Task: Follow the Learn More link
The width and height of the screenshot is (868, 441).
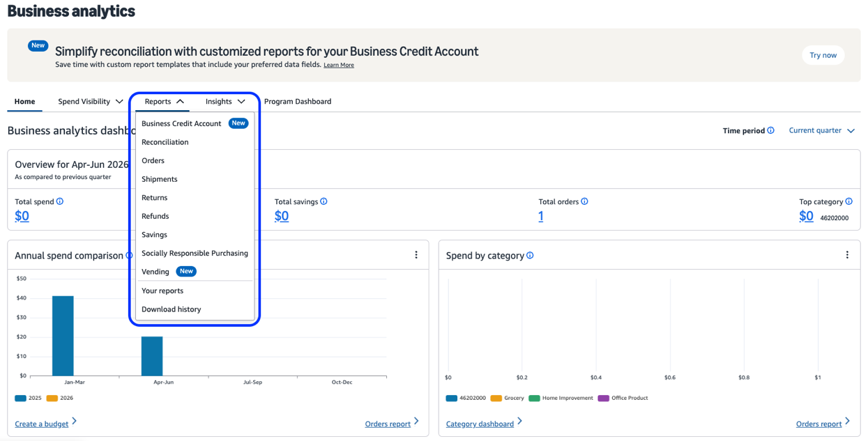Action: coord(339,65)
